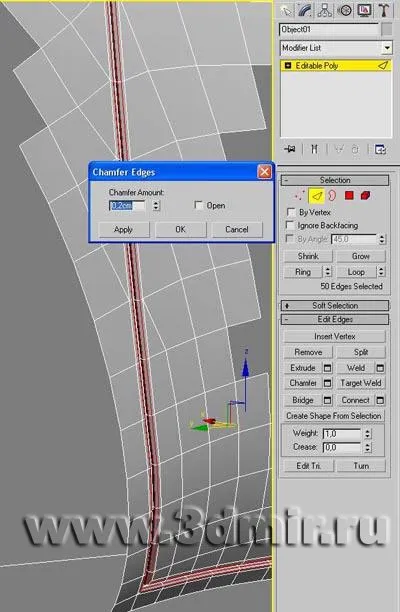Click the Weld button
This screenshot has width=400, height=612.
click(x=356, y=368)
